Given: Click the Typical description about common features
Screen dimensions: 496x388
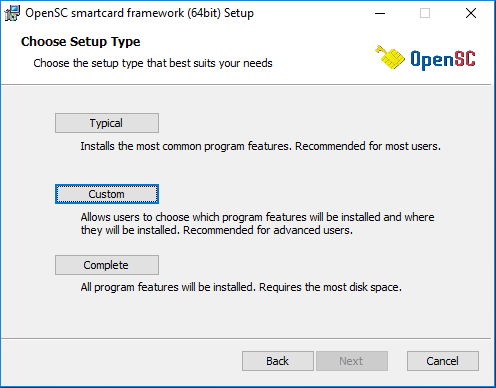Looking at the screenshot, I should coord(261,146).
